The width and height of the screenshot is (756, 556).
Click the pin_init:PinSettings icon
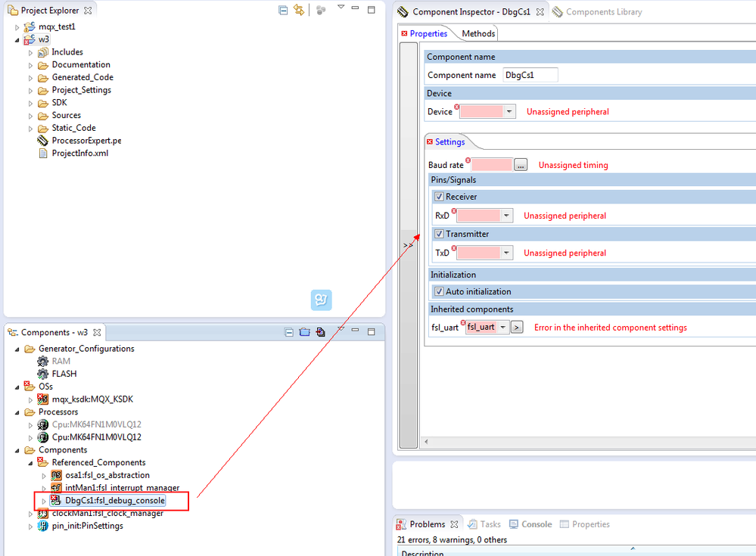tap(43, 526)
